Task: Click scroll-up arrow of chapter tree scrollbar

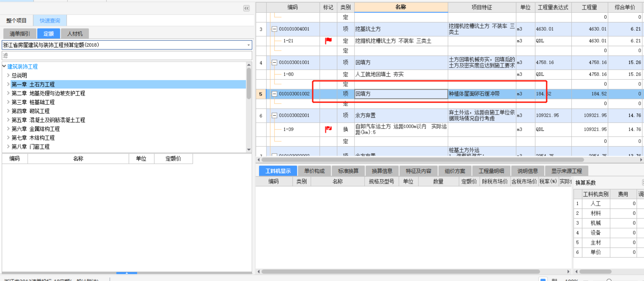Action: [x=249, y=65]
